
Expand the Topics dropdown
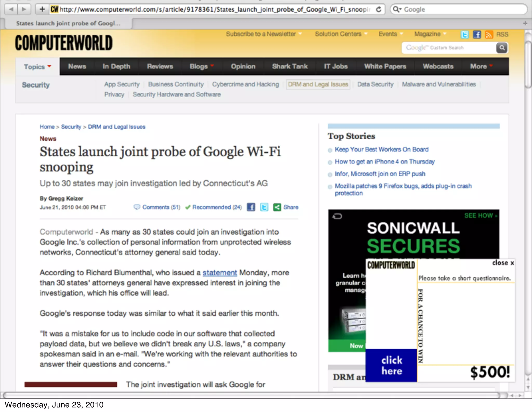(x=38, y=67)
